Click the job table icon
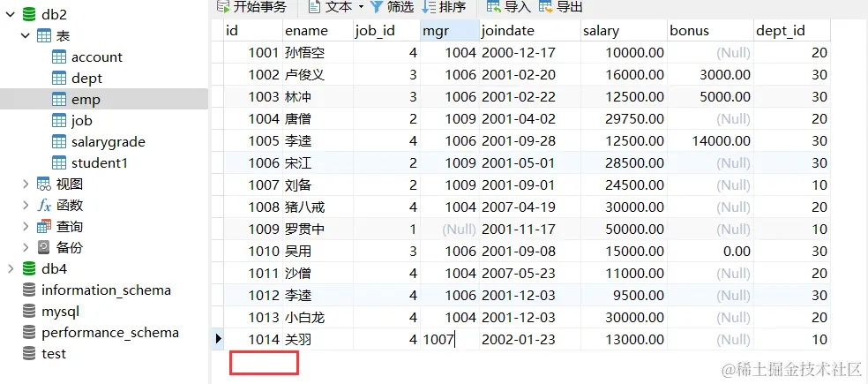The image size is (868, 384). 59,121
